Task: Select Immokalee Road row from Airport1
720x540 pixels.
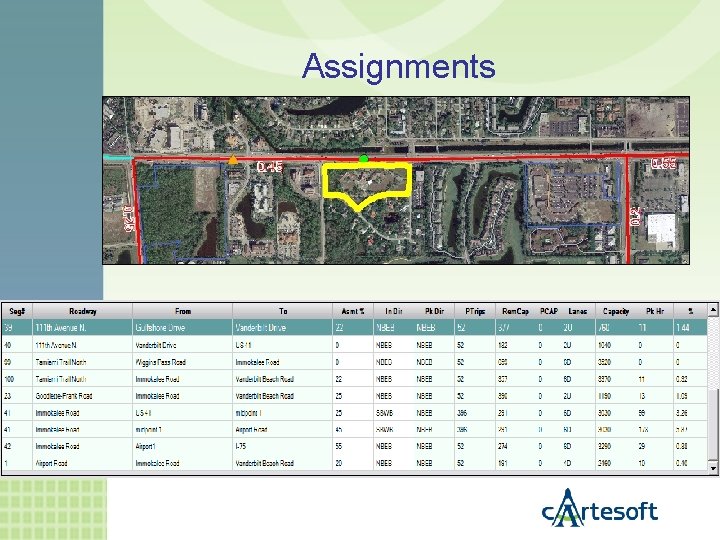Action: (354, 446)
